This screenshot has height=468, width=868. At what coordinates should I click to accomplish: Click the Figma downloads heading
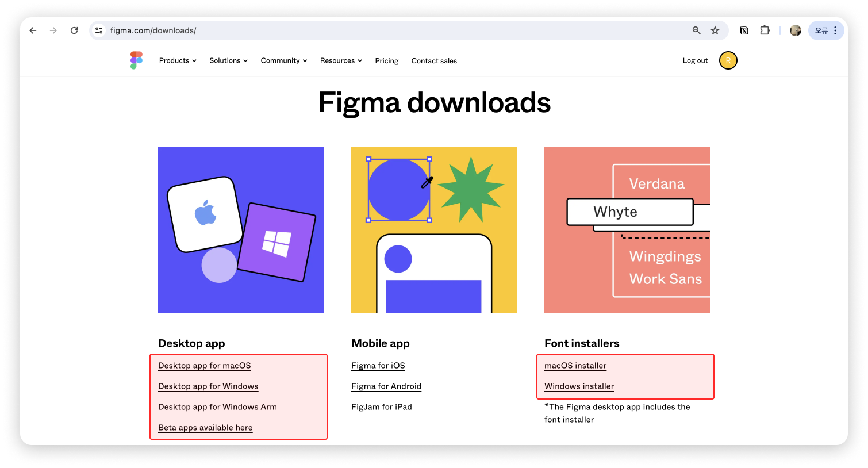(435, 103)
